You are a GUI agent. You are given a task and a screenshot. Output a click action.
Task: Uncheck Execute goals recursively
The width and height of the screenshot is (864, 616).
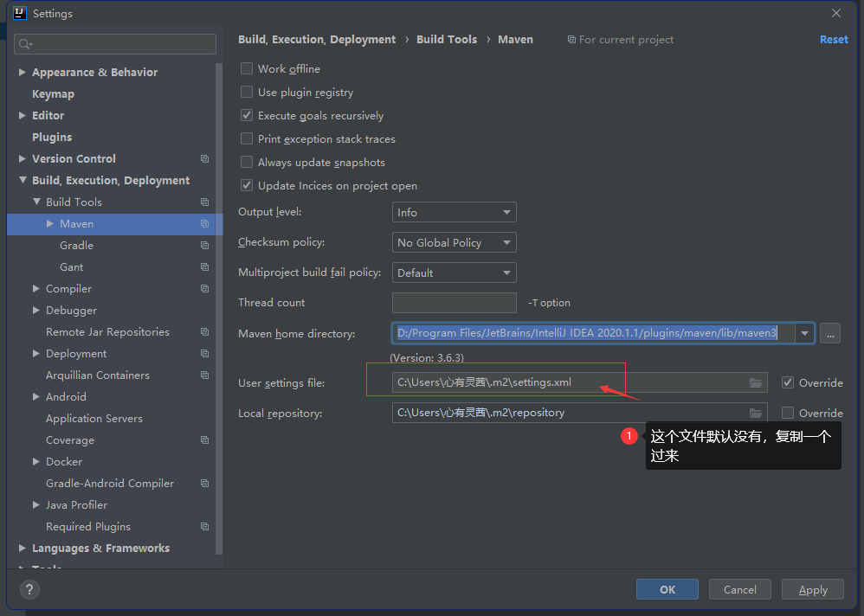(x=247, y=115)
